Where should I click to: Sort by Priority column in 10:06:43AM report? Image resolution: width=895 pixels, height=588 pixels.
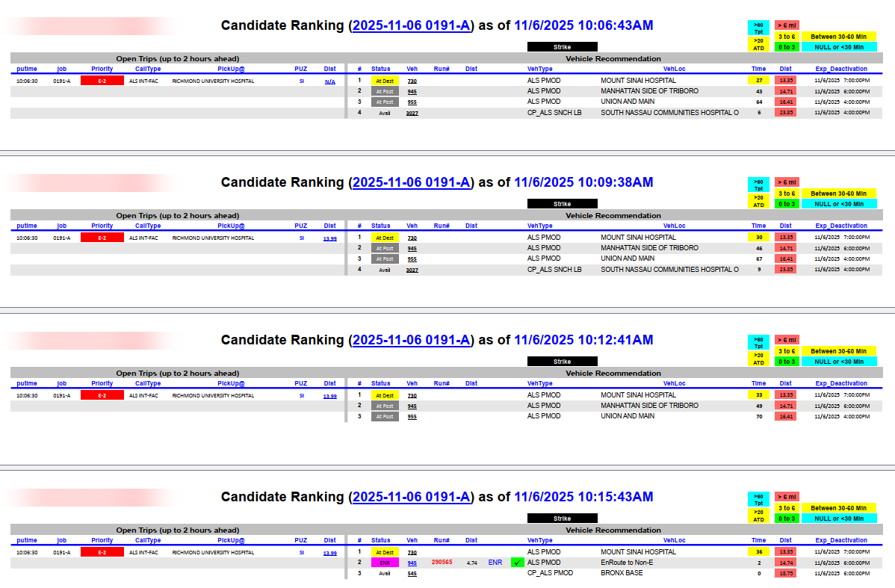click(102, 69)
